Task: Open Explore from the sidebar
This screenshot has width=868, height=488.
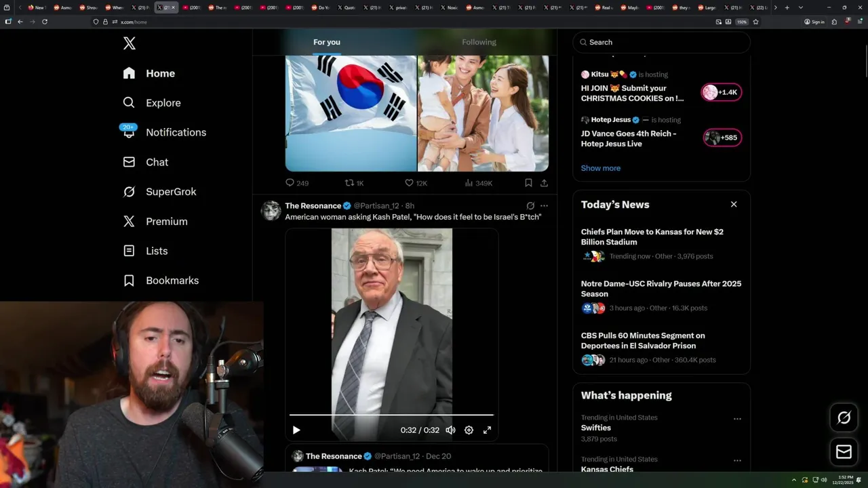Action: tap(152, 103)
